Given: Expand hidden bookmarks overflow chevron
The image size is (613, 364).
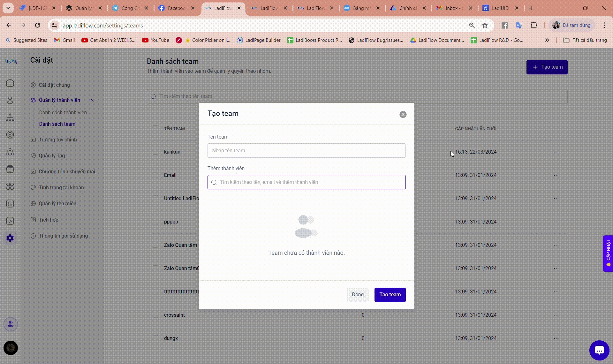Looking at the screenshot, I should click(547, 40).
